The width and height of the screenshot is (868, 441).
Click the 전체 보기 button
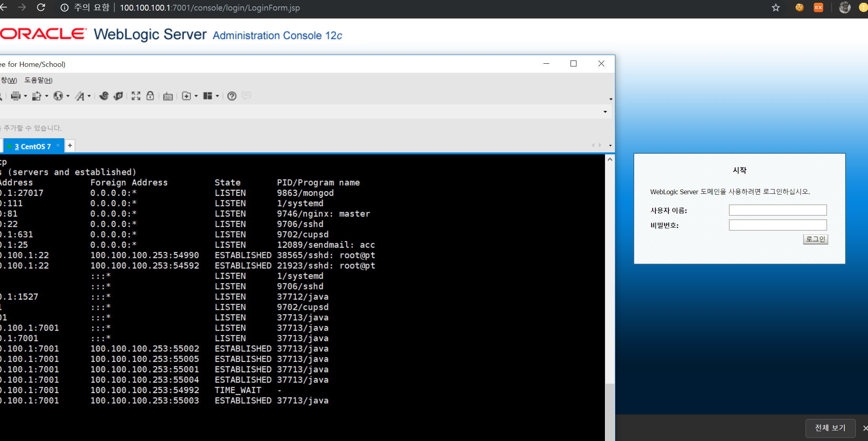830,428
